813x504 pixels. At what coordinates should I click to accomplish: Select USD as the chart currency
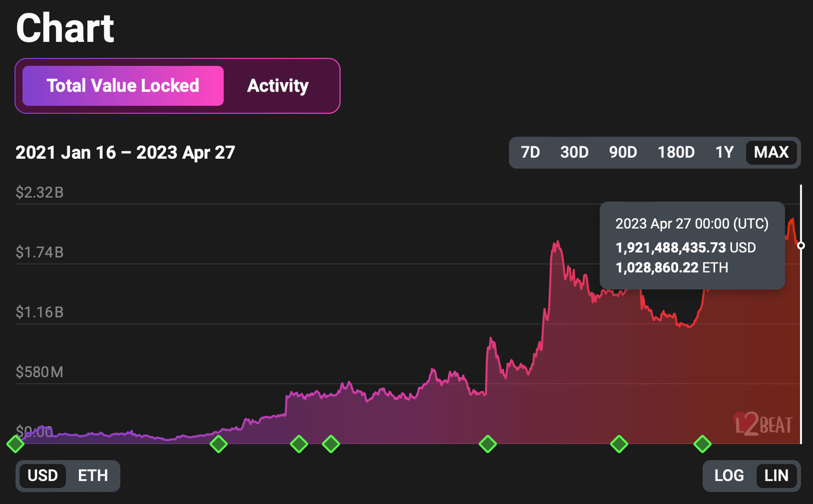point(42,475)
